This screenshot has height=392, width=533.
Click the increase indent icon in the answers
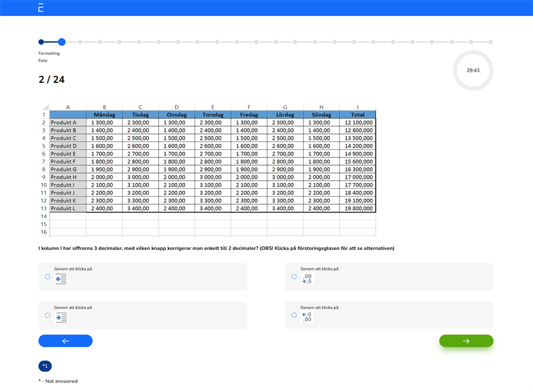(61, 318)
